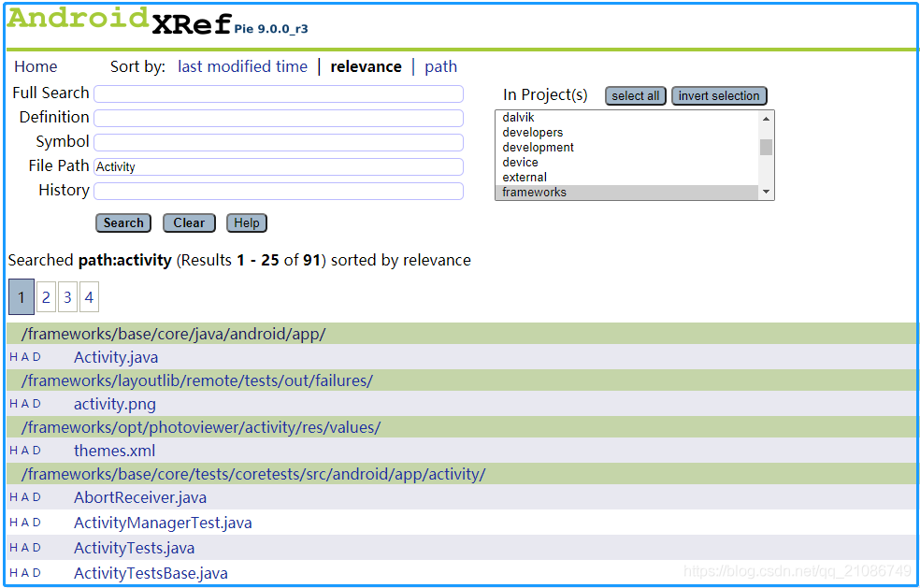Viewport: 920px width, 588px height.
Task: Open the activity.png file
Action: tap(115, 405)
